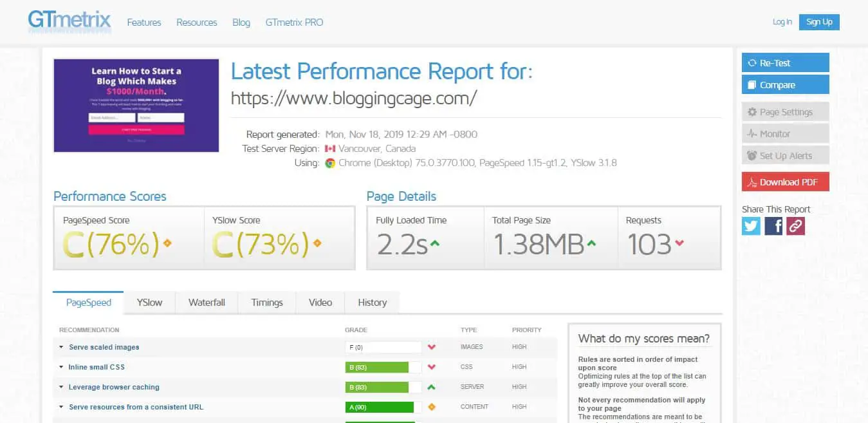
Task: Go to the Blog page
Action: [241, 22]
